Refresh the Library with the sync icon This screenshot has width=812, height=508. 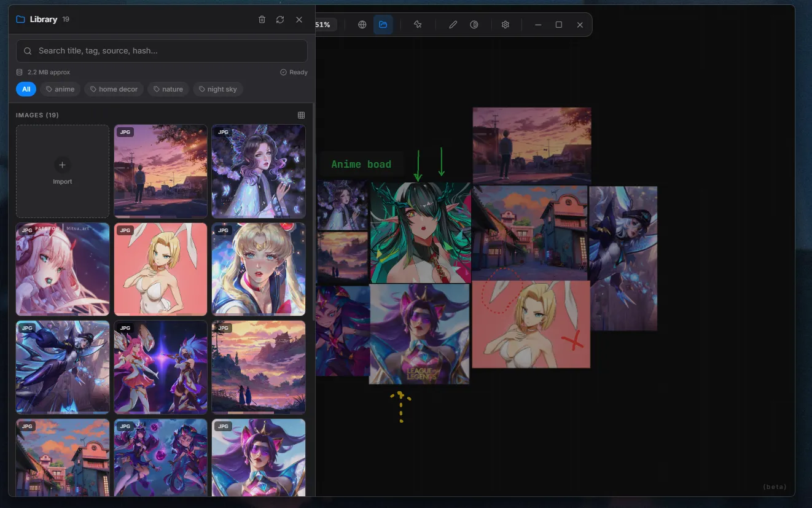(x=280, y=20)
